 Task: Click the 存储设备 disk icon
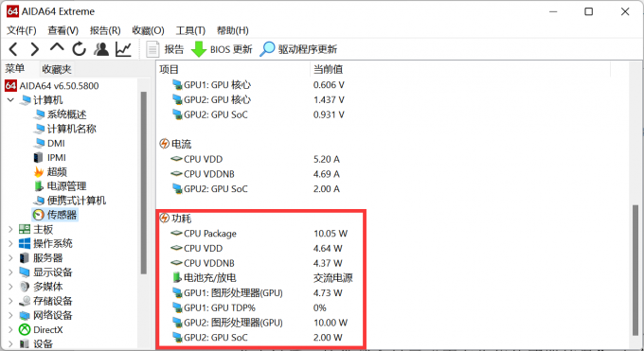(25, 301)
